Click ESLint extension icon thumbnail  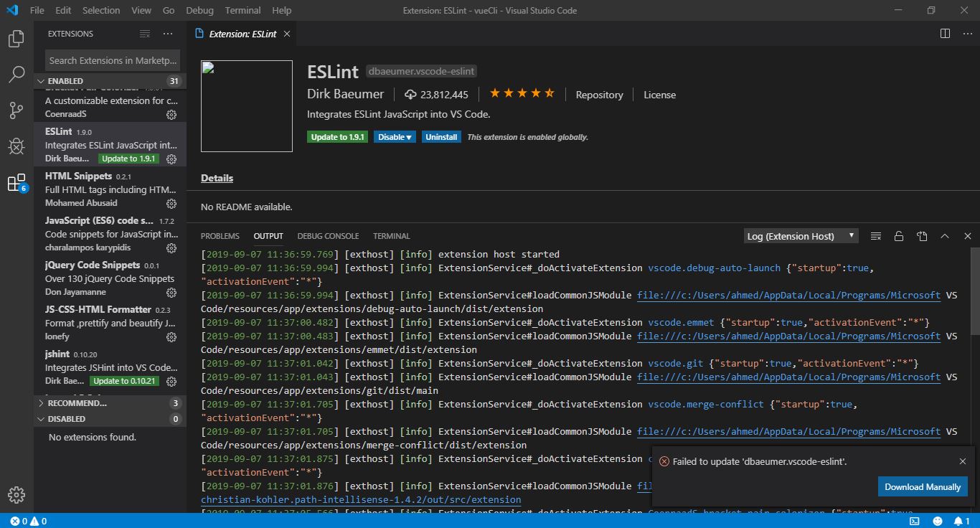point(247,106)
